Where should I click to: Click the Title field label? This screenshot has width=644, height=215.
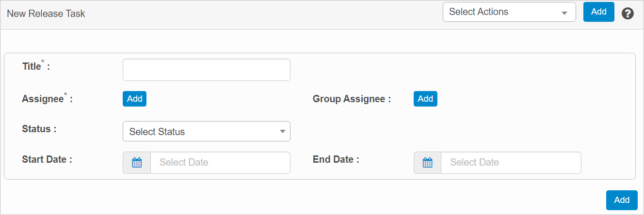pos(32,67)
